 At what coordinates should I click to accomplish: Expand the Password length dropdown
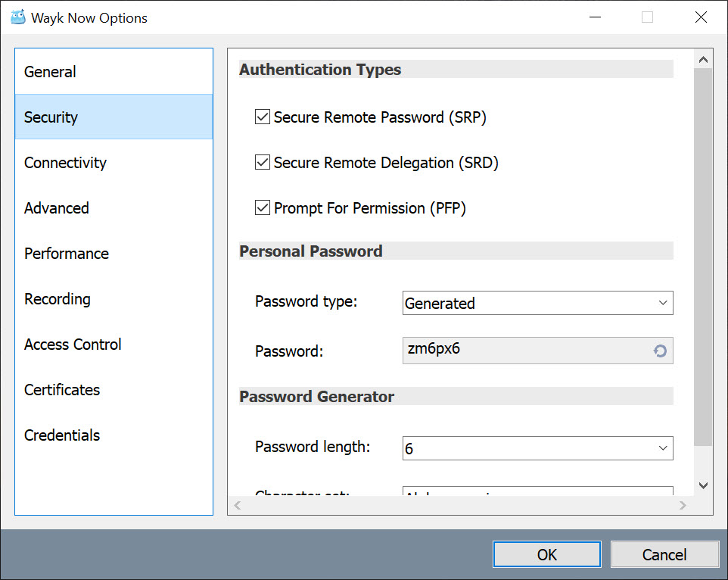click(537, 448)
